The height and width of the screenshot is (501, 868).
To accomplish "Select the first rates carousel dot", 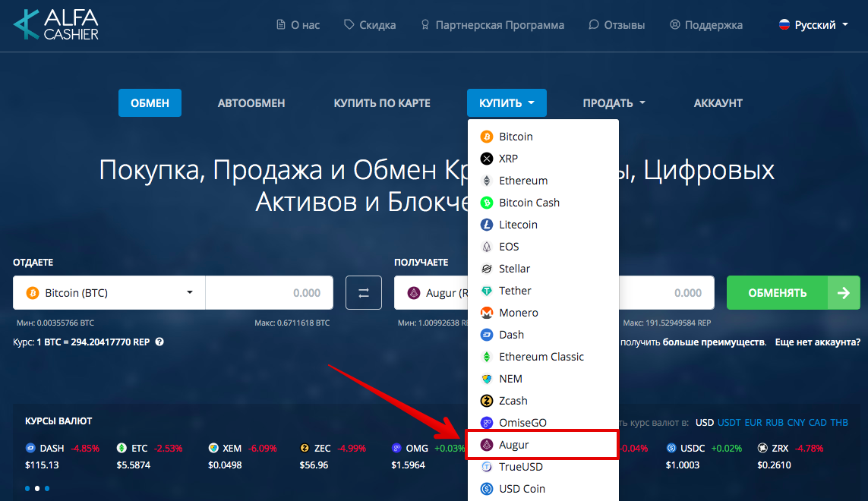I will coord(27,488).
